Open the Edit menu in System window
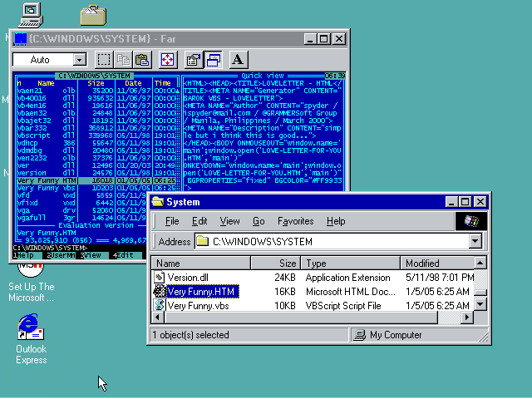This screenshot has height=399, width=532. tap(199, 221)
